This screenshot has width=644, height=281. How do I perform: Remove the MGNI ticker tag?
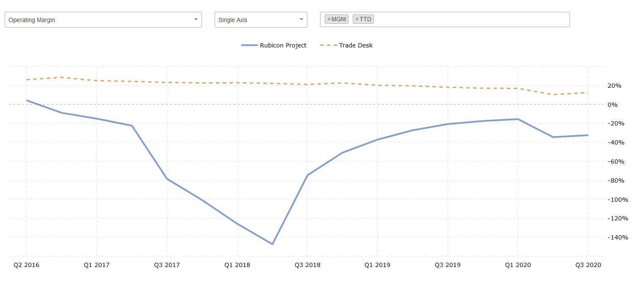(x=329, y=19)
